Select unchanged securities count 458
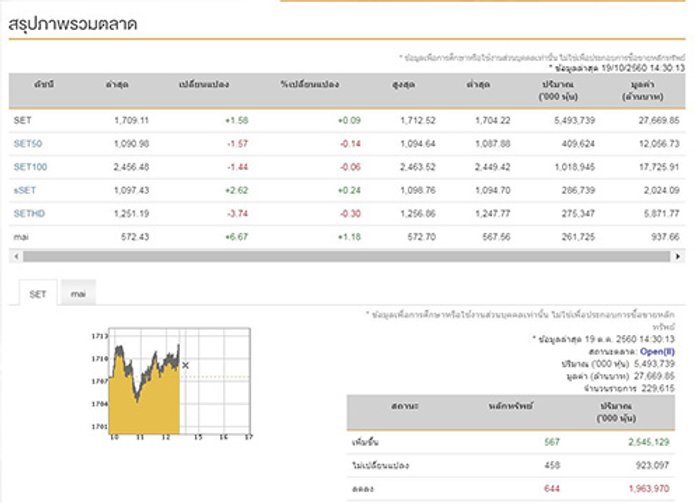Image resolution: width=700 pixels, height=504 pixels. (552, 465)
